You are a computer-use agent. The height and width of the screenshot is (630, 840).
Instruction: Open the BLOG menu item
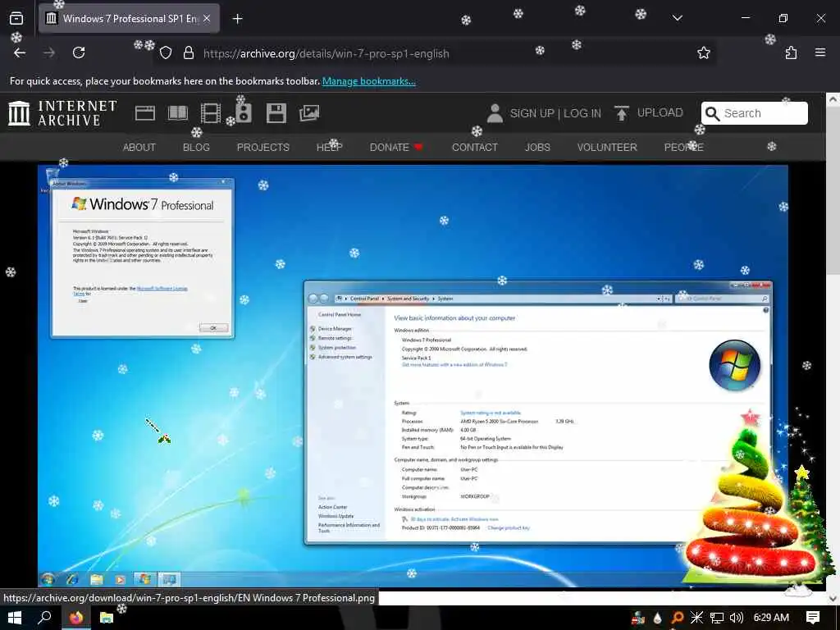tap(196, 148)
